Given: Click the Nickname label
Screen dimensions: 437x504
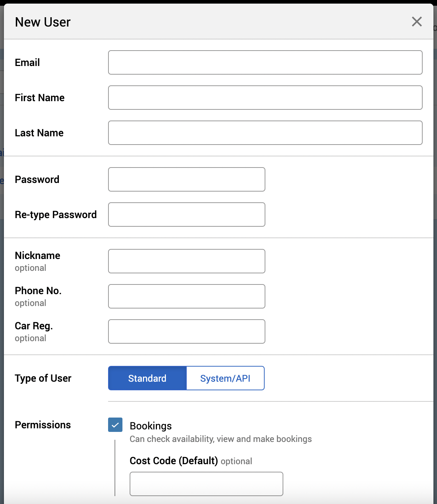Looking at the screenshot, I should pos(37,255).
